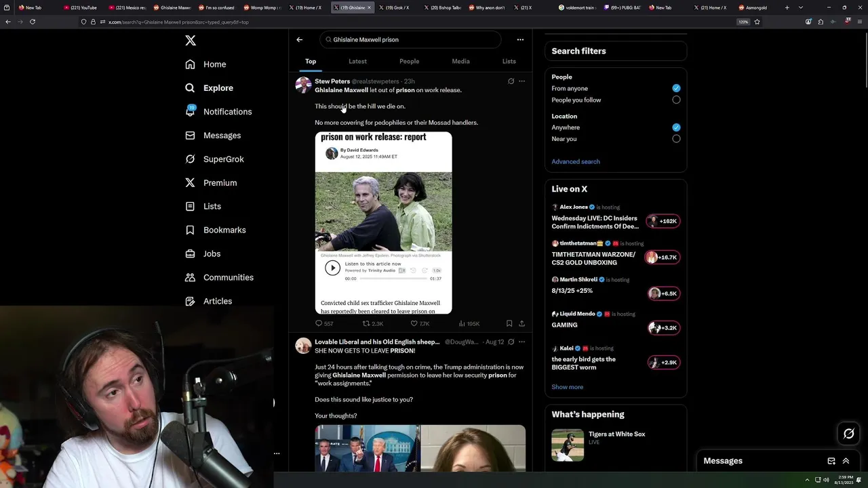
Task: Open Messages in the sidebar
Action: coord(212,136)
